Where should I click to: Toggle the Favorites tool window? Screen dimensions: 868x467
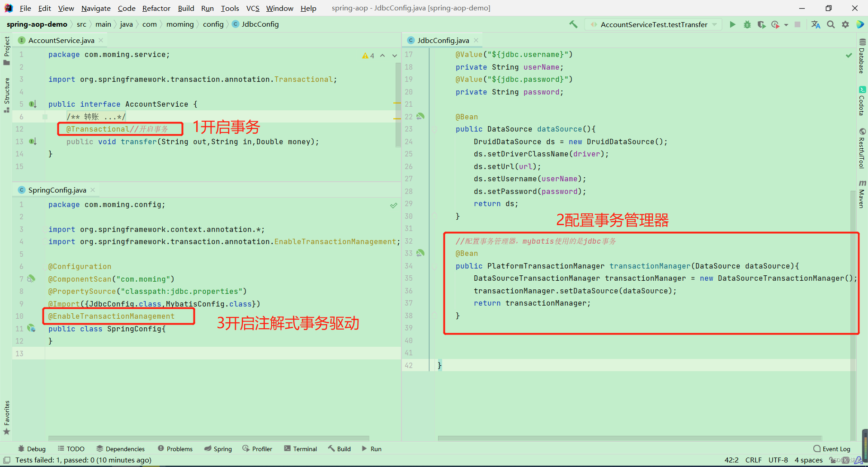(x=6, y=417)
